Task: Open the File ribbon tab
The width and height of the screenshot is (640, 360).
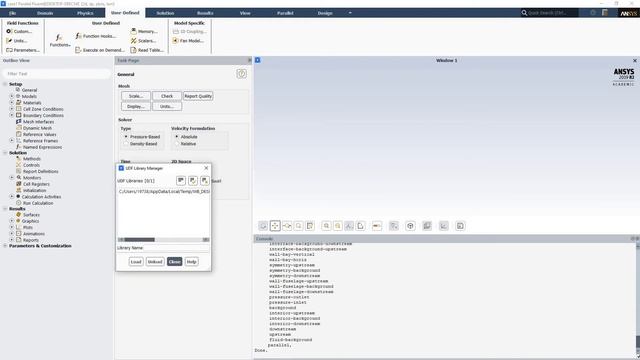Action: pos(12,13)
